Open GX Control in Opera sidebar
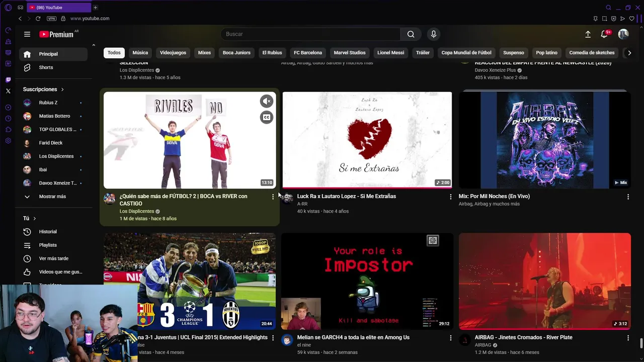Image resolution: width=644 pixels, height=362 pixels. tap(8, 30)
